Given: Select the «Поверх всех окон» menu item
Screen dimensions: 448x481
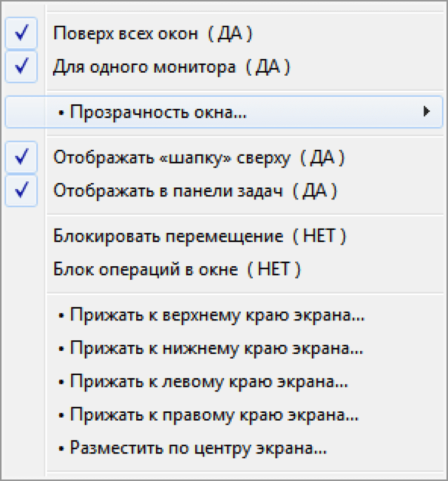Looking at the screenshot, I should (125, 34).
